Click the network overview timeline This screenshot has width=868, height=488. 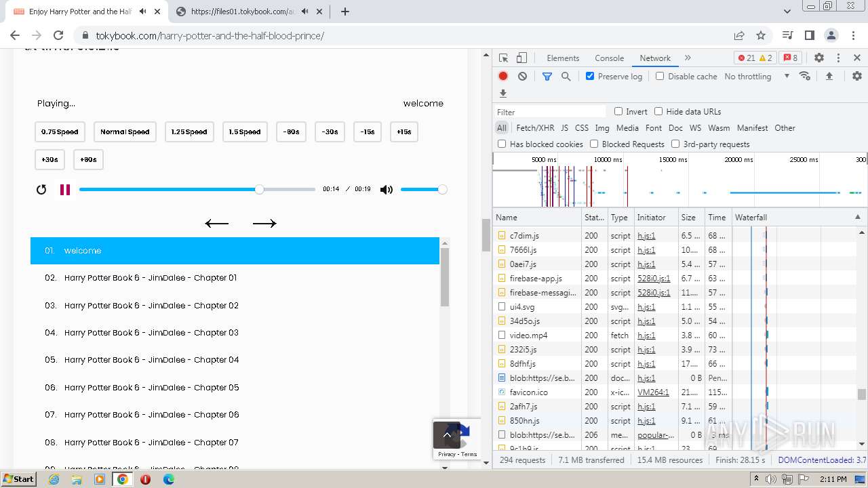pos(679,180)
